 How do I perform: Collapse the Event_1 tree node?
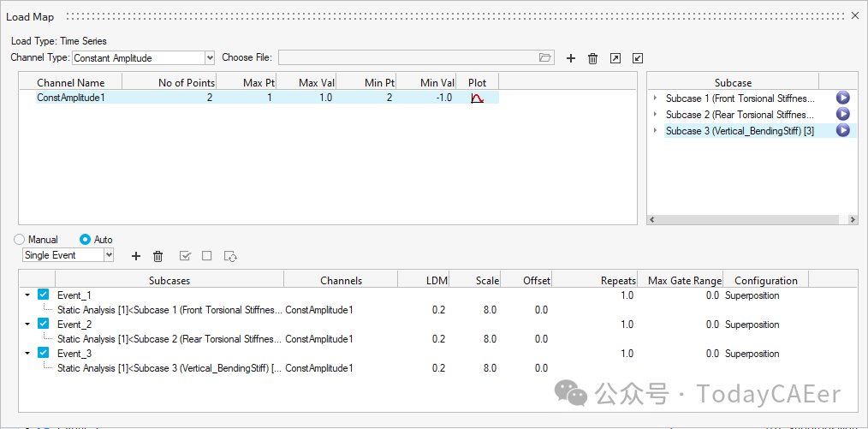pyautogui.click(x=27, y=295)
